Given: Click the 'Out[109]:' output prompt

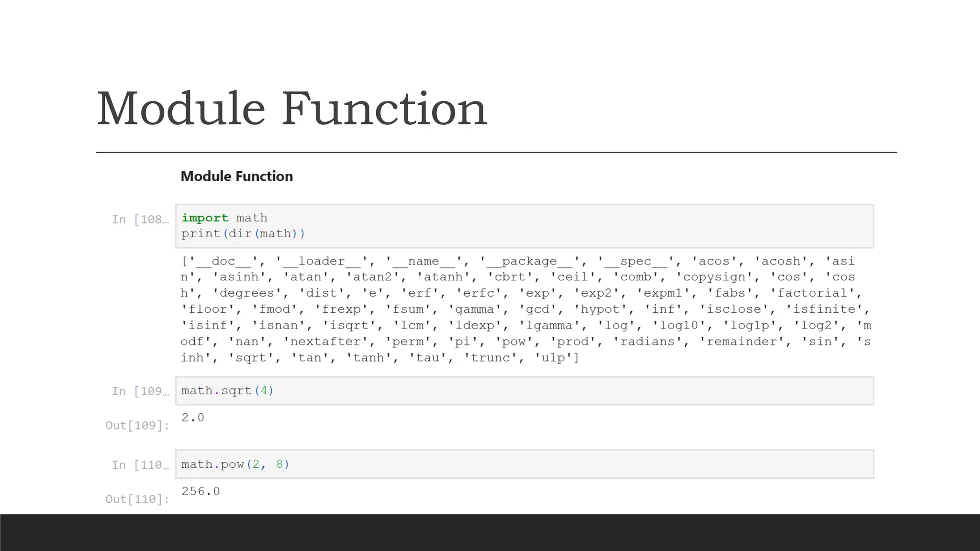Looking at the screenshot, I should click(137, 425).
